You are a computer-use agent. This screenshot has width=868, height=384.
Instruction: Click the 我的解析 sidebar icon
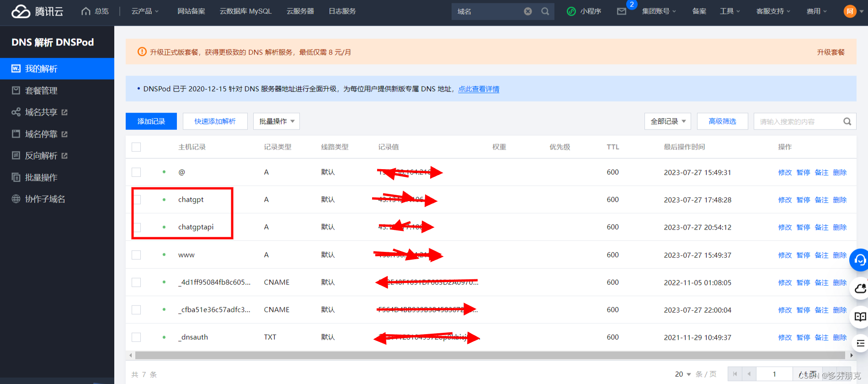(16, 69)
